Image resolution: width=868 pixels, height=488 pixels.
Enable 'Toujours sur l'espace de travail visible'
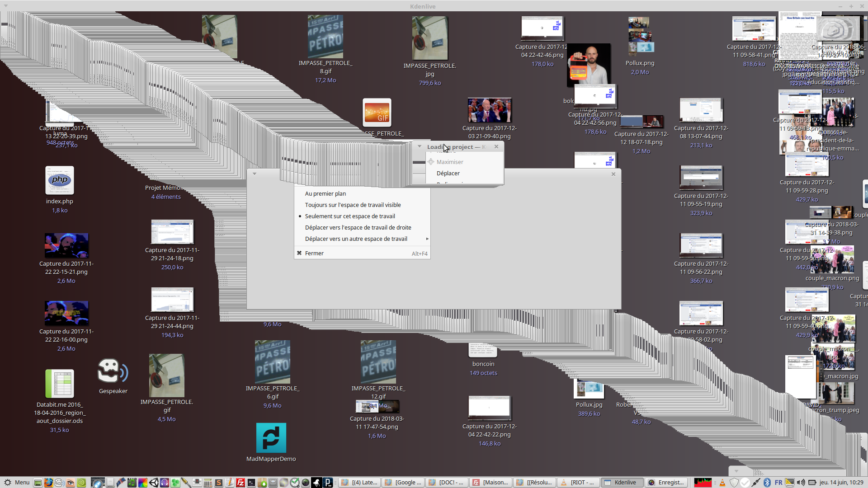point(353,205)
